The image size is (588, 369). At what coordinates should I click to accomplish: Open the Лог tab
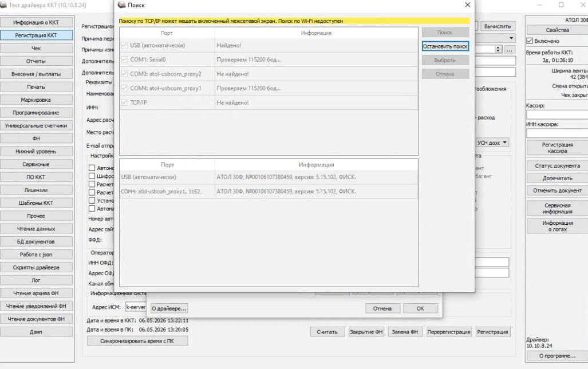coord(37,280)
